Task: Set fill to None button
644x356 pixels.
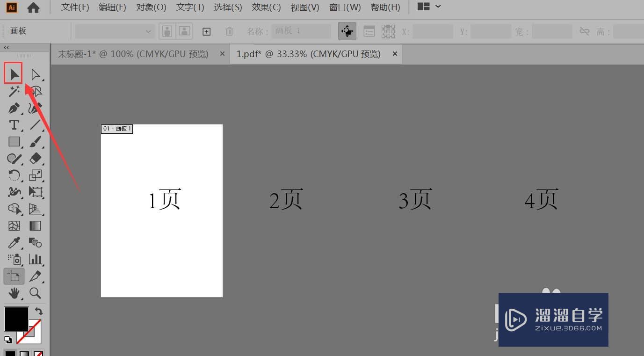Action: (x=38, y=353)
